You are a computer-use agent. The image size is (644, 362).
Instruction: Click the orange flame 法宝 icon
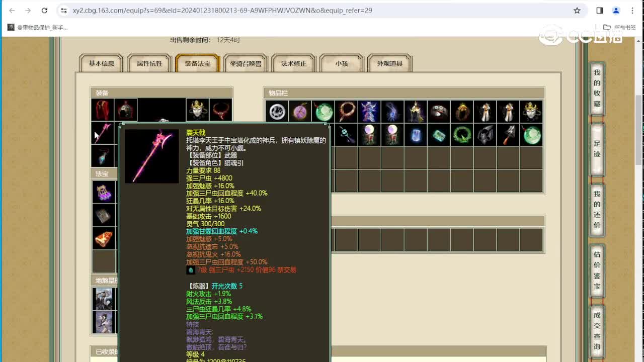[x=104, y=238]
